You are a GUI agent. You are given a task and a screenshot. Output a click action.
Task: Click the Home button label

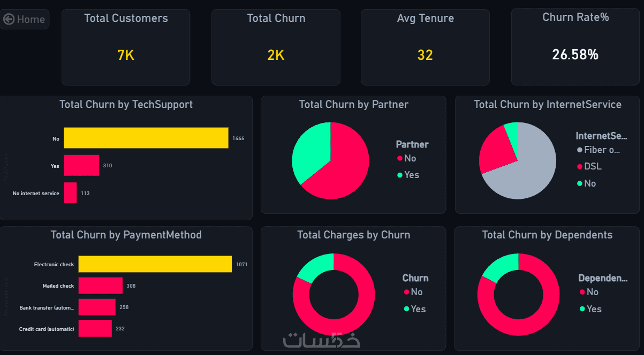31,19
